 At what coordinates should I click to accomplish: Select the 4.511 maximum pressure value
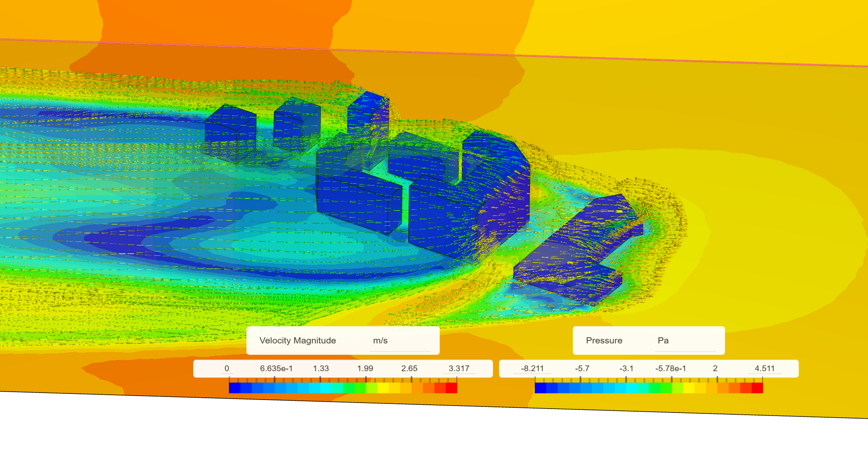(x=765, y=368)
